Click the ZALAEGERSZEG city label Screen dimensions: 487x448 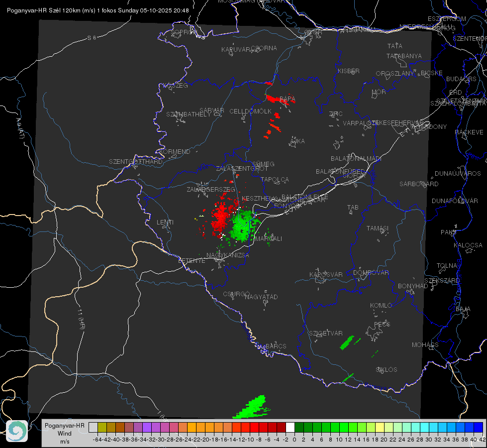pos(211,189)
